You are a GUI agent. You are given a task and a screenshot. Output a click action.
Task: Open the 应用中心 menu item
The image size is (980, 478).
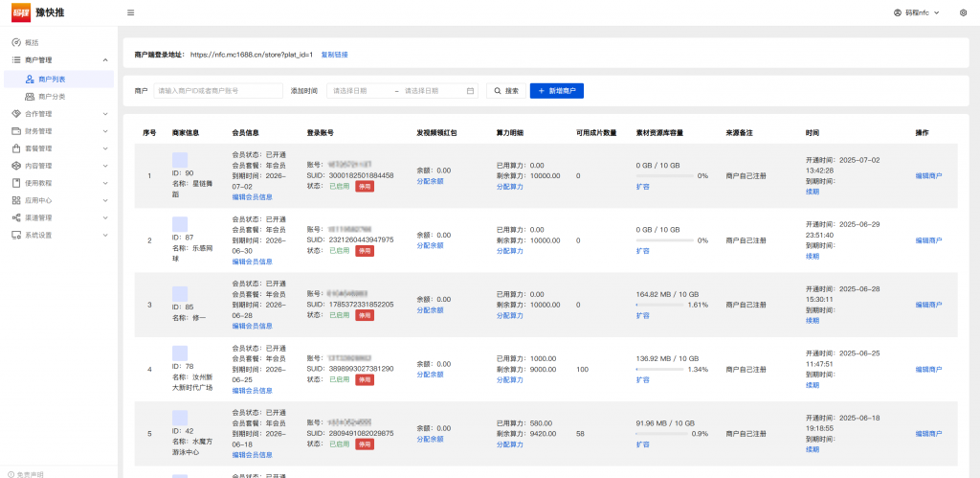(57, 200)
